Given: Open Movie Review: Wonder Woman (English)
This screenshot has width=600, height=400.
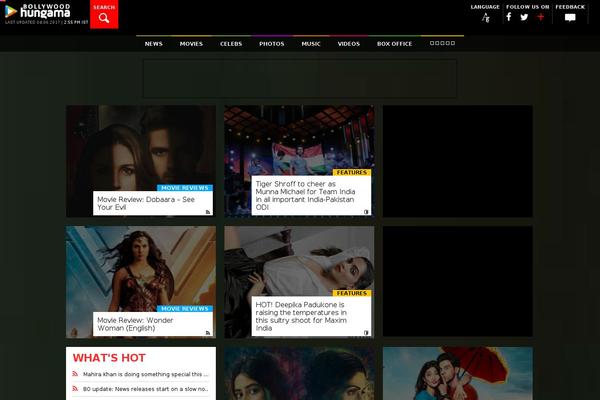Looking at the screenshot, I should point(135,324).
